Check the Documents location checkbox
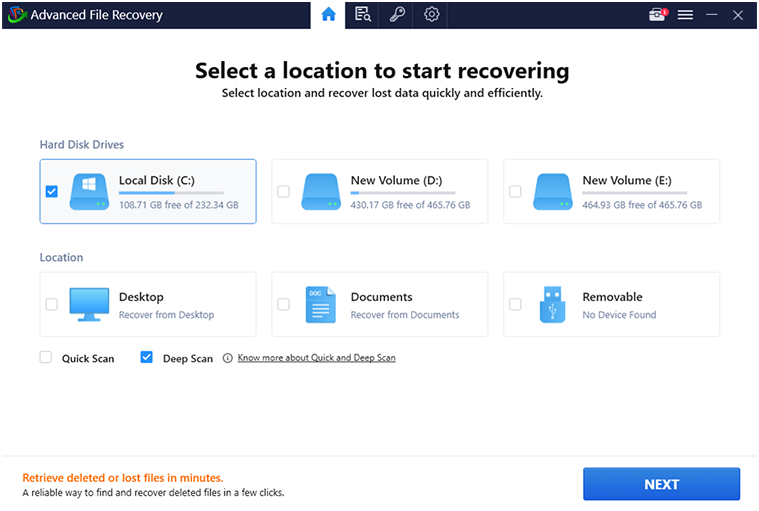This screenshot has width=759, height=511. click(283, 304)
